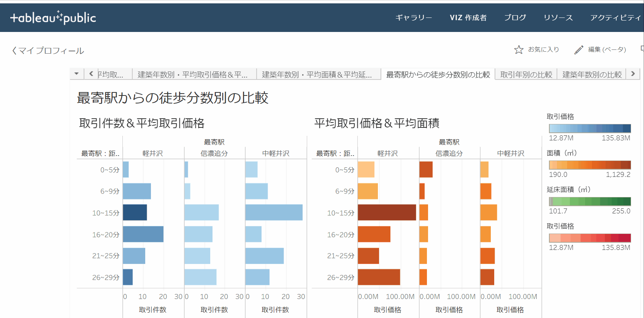Click 0~5分 row label in left chart
Screen dimensions: 644x318
(x=110, y=170)
